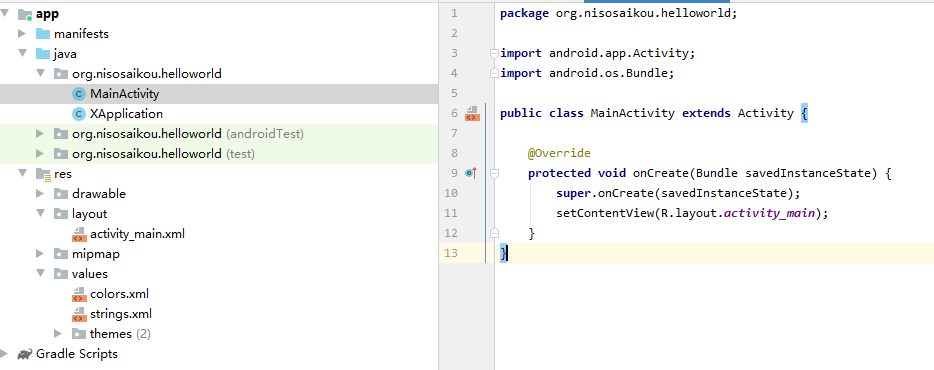Click the @Override annotation
Screen dimensions: 934x370
(x=559, y=153)
